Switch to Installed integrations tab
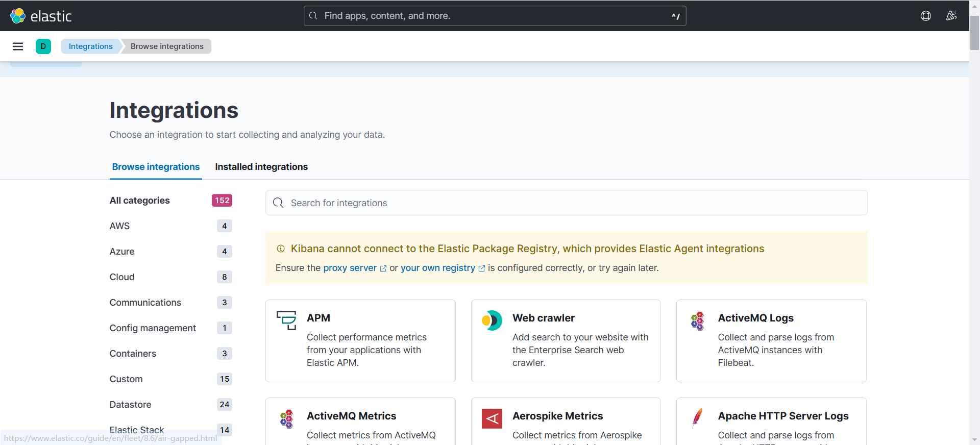This screenshot has width=980, height=445. pos(261,167)
